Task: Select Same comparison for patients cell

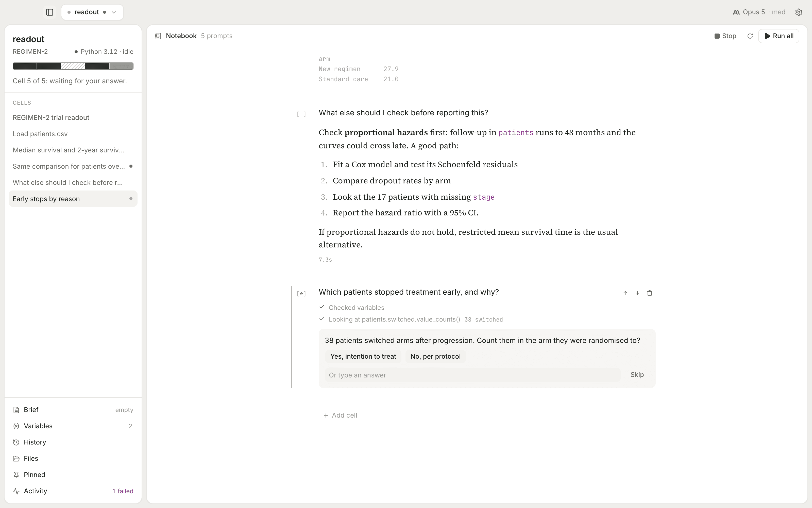Action: (73, 166)
